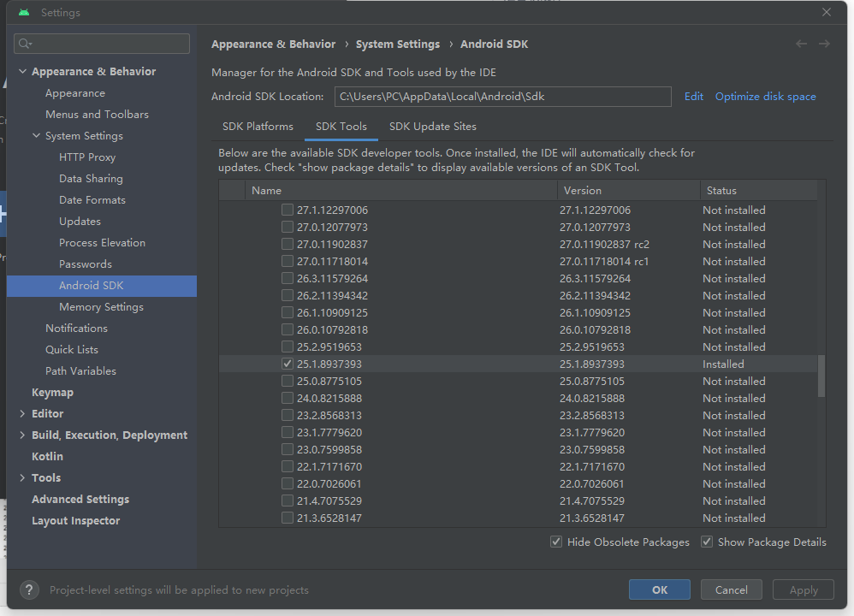This screenshot has height=616, width=854.
Task: Toggle Show Package Details checkbox
Action: coord(707,542)
